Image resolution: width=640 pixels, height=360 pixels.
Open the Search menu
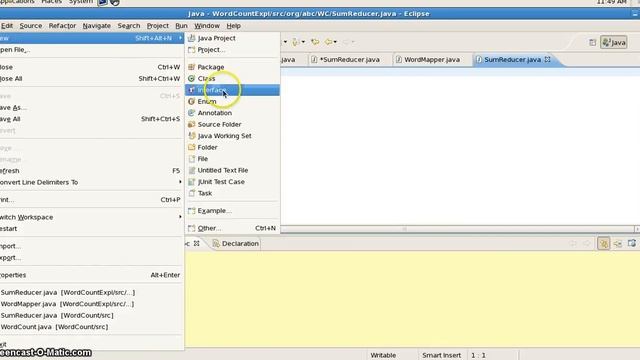pos(129,26)
